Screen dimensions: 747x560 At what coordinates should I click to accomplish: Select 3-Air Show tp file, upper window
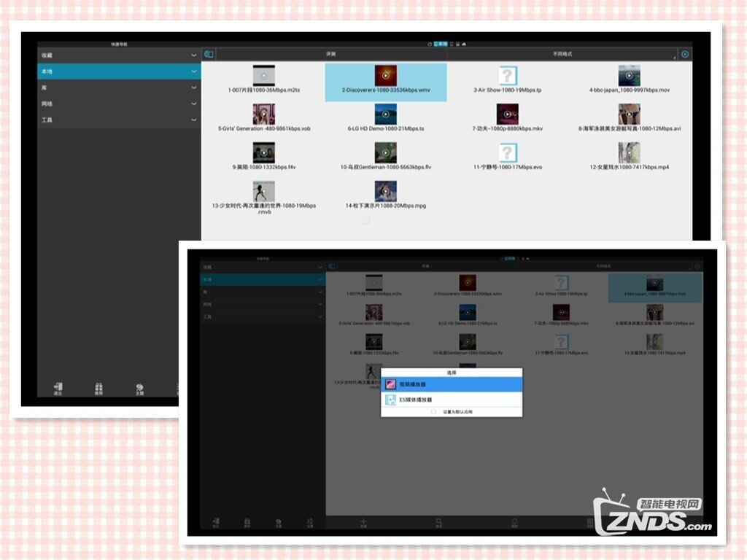508,79
